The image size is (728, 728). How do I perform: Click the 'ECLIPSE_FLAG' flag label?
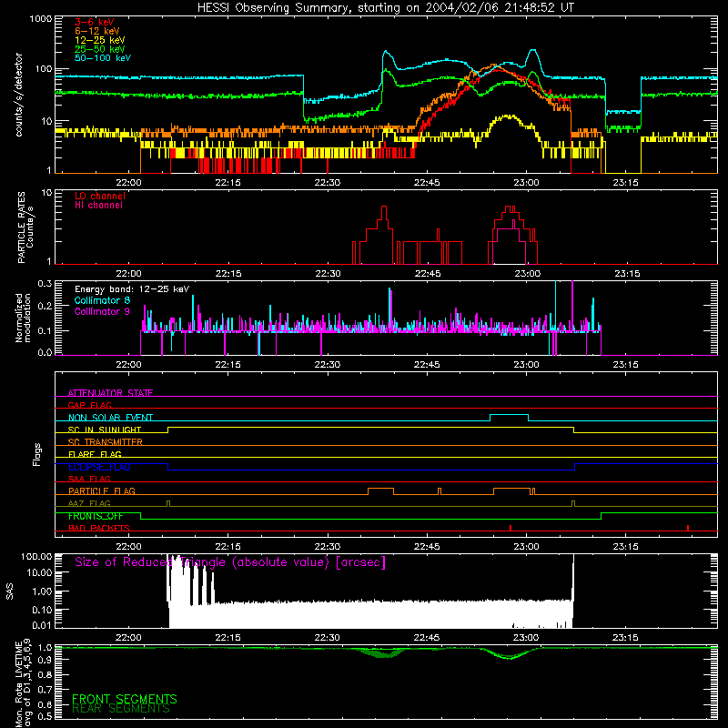coord(99,467)
